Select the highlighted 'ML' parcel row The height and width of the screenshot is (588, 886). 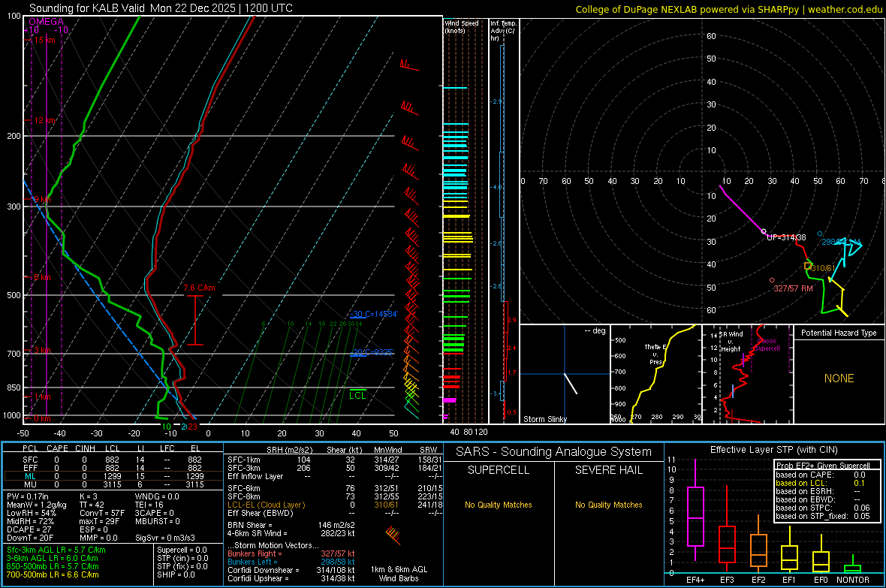113,476
